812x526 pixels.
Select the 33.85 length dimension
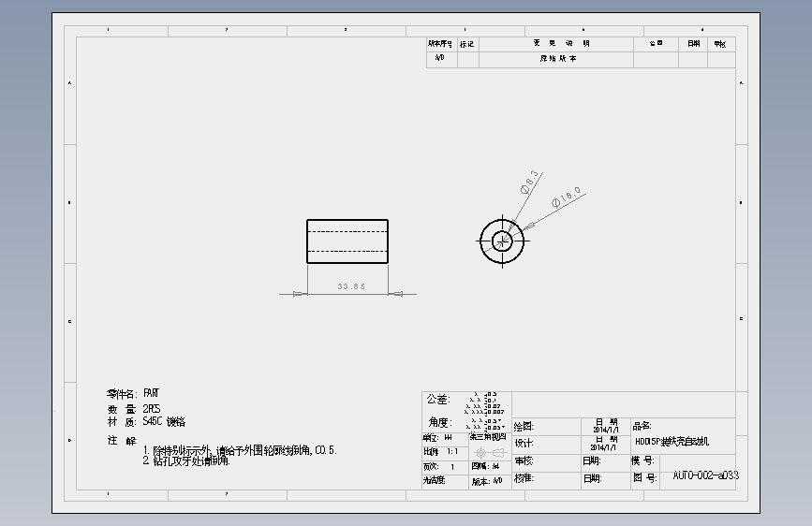(x=351, y=286)
